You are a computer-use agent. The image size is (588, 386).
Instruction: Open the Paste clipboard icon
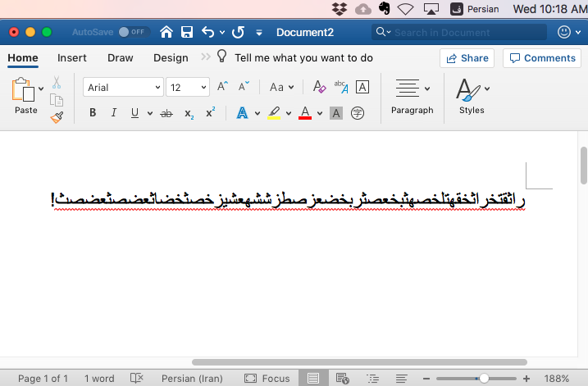(23, 89)
